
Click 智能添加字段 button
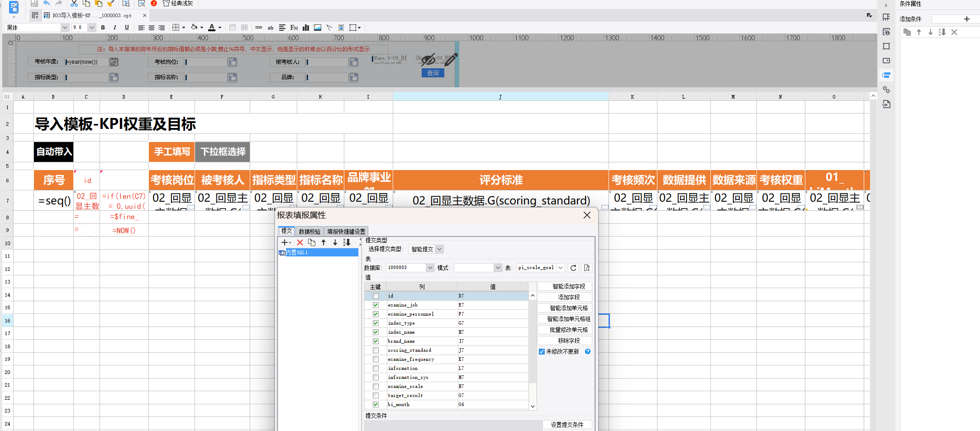565,286
